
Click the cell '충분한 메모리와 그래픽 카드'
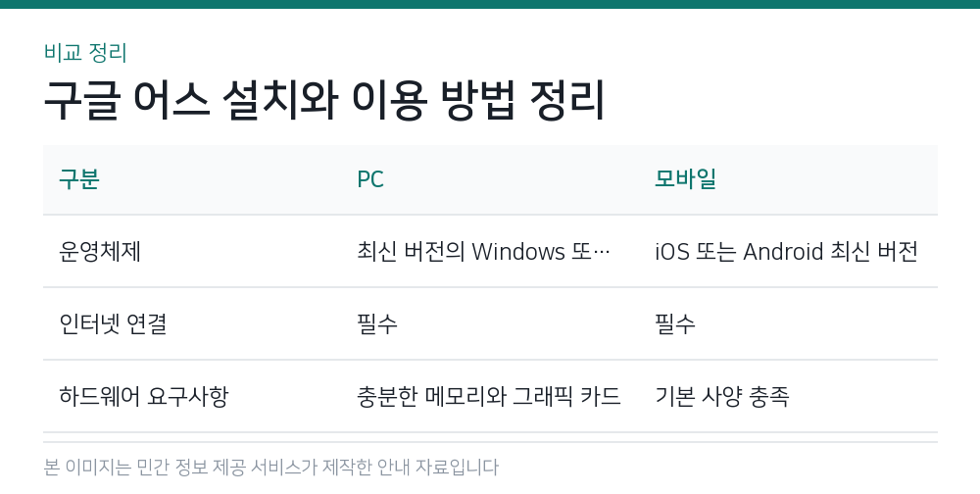coord(489,396)
